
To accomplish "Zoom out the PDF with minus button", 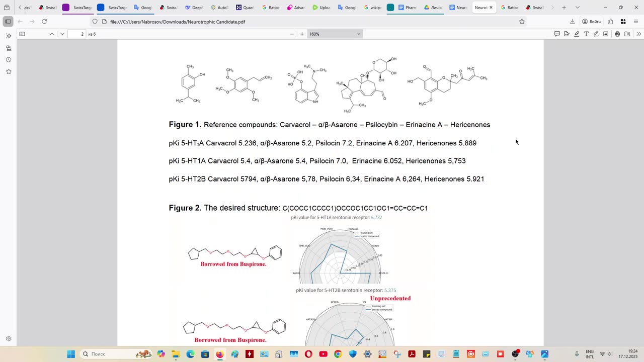I will pos(292,34).
